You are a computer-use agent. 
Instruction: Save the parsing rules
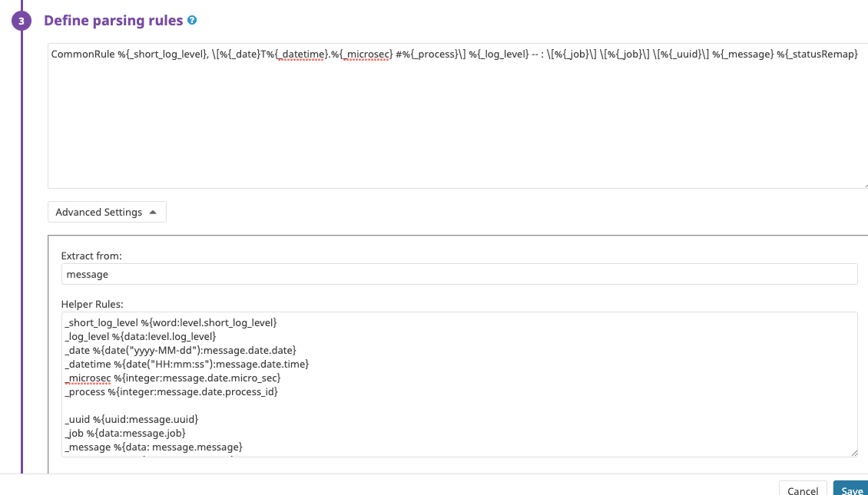coord(851,490)
